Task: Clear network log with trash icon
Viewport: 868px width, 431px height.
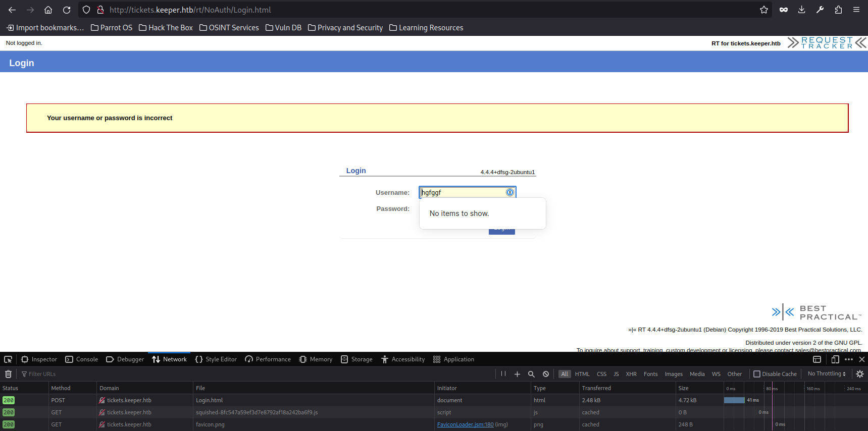Action: click(x=8, y=374)
